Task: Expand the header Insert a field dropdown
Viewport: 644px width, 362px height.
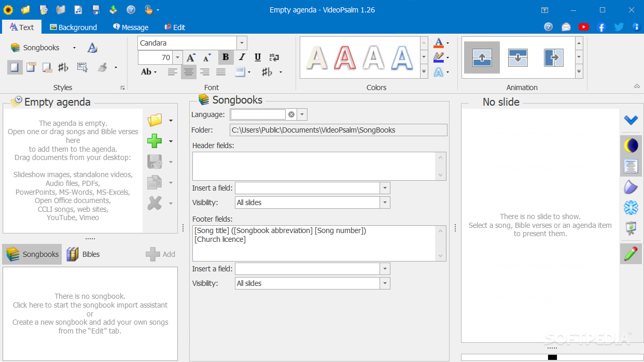Action: [x=385, y=188]
